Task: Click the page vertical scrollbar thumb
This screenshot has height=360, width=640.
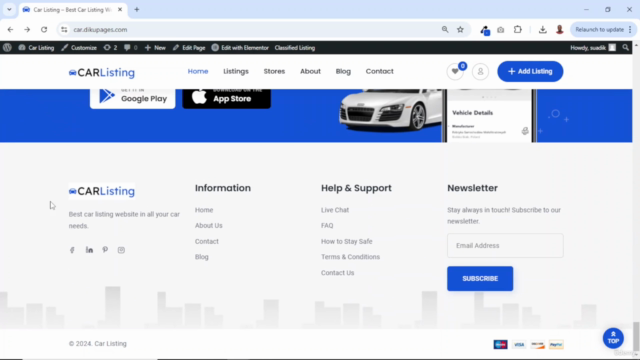Action: [636, 337]
